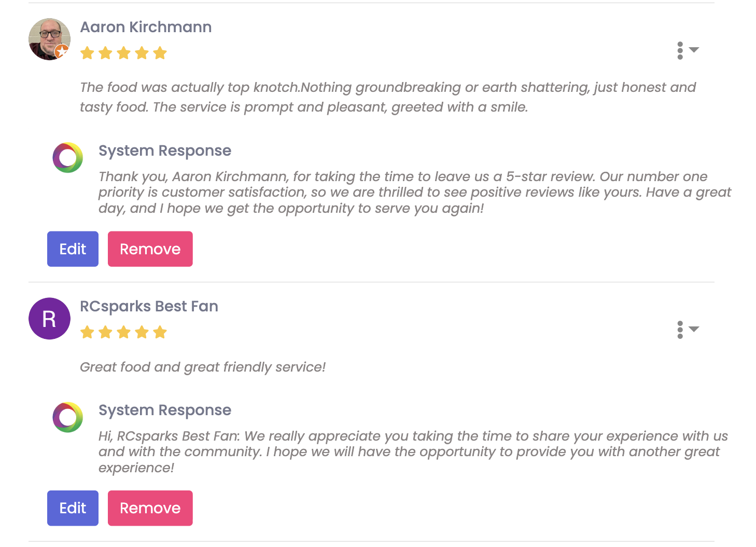
Task: Open the three-dot menu on RCsparks review
Action: pos(680,329)
